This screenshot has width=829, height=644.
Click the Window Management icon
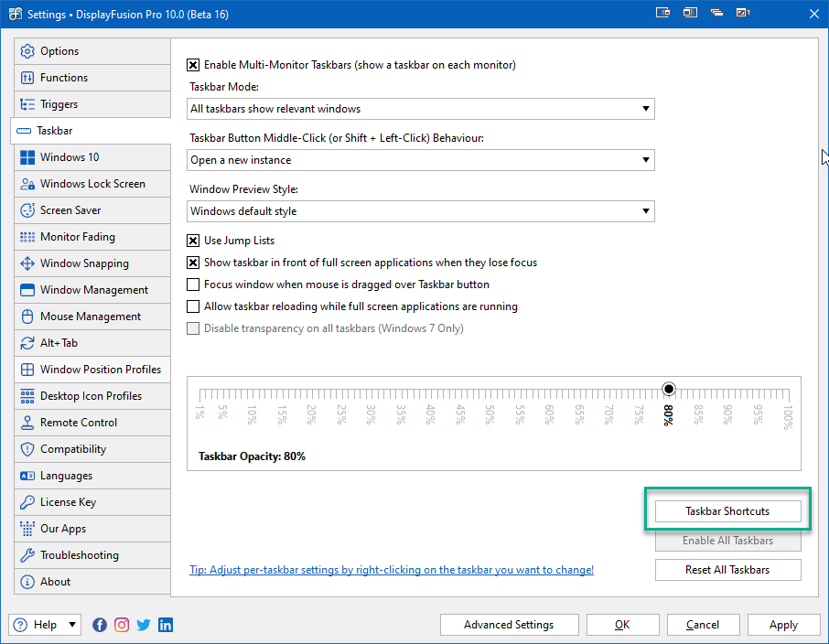point(27,290)
